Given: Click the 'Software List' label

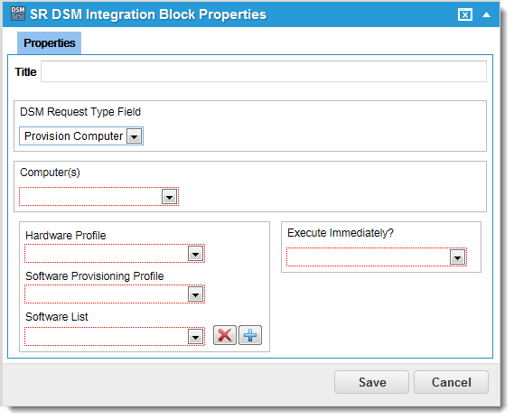Looking at the screenshot, I should click(x=57, y=317).
